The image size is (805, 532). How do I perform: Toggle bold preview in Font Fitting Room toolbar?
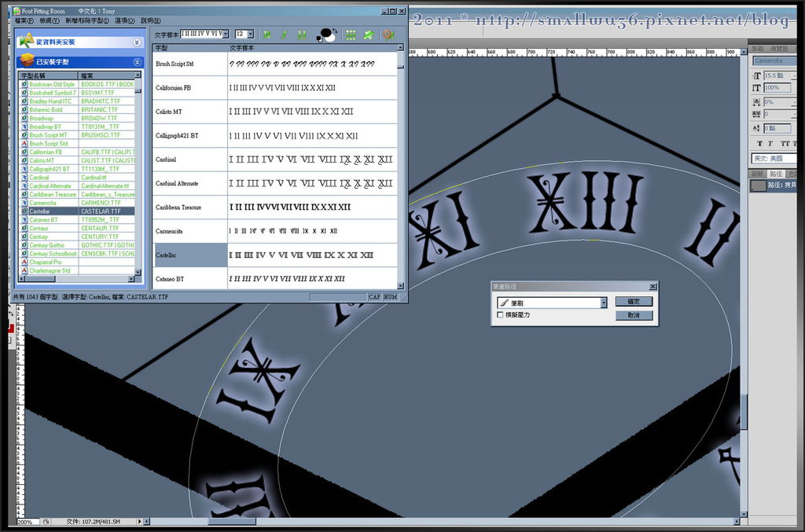tap(267, 35)
